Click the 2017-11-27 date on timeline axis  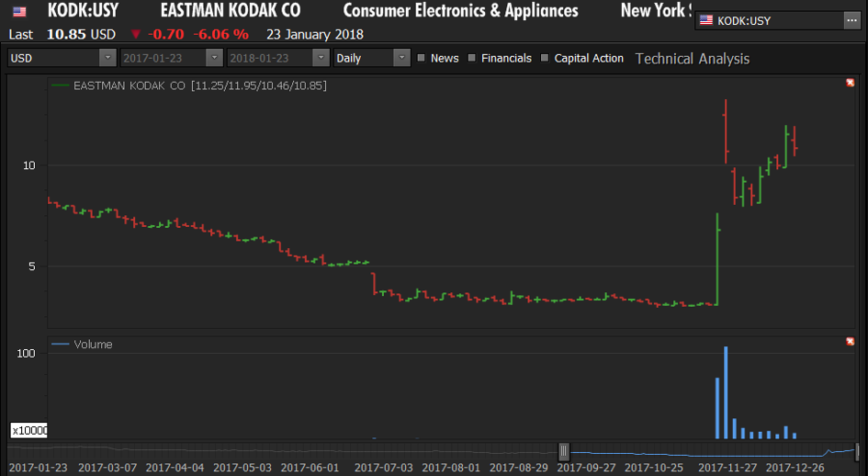pyautogui.click(x=727, y=468)
